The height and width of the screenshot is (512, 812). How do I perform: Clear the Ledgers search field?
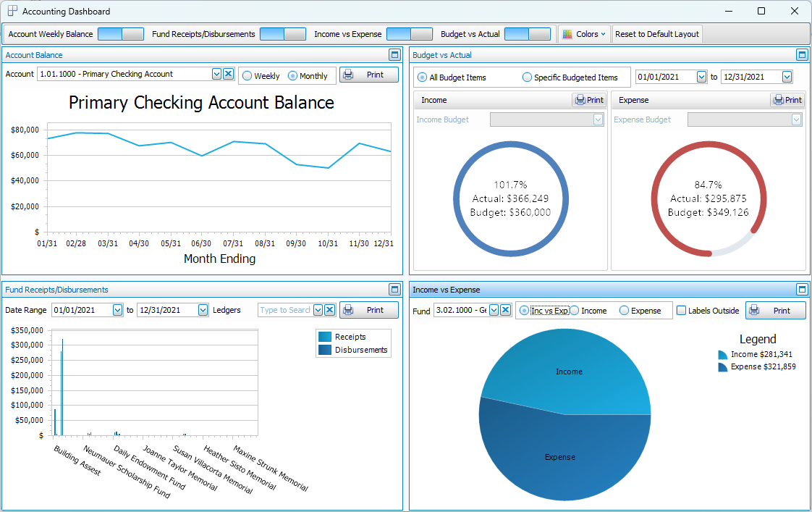pos(329,310)
